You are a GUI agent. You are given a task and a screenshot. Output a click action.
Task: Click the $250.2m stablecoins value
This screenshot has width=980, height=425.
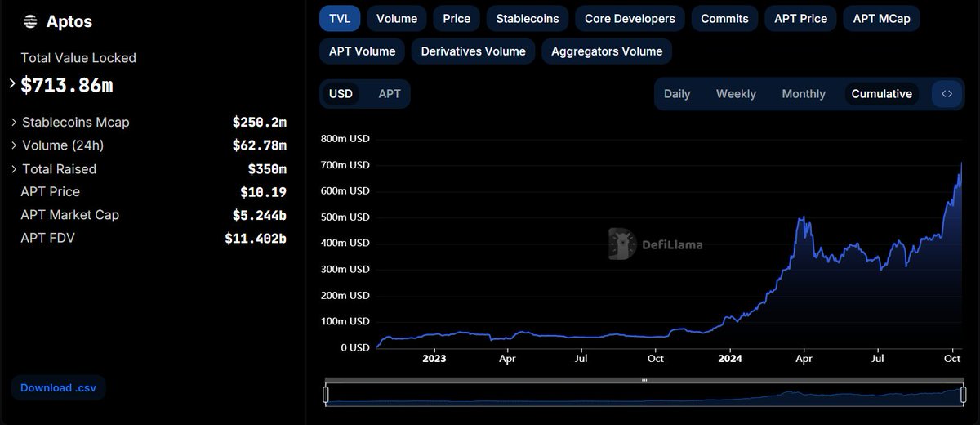pyautogui.click(x=260, y=123)
